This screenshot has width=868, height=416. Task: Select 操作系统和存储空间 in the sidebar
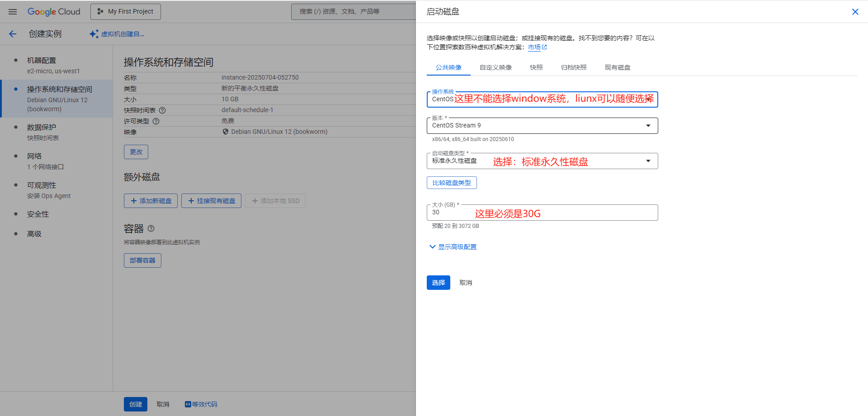coord(56,99)
